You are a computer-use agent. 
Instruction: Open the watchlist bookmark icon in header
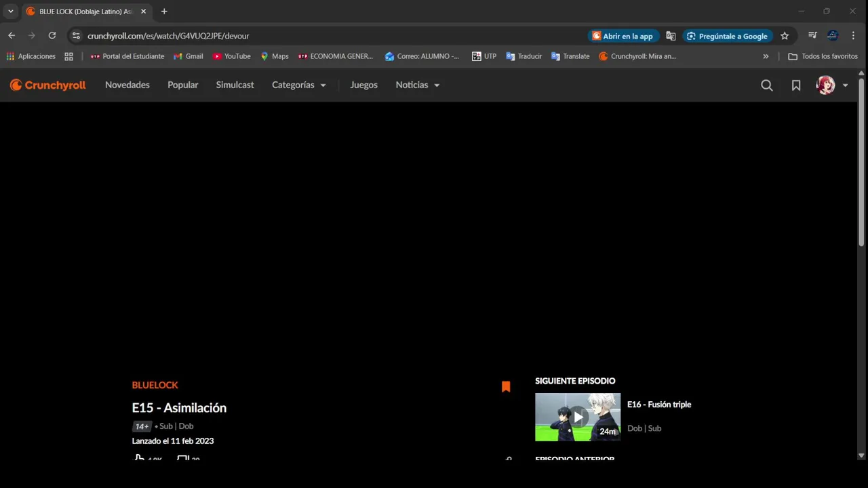pos(796,85)
